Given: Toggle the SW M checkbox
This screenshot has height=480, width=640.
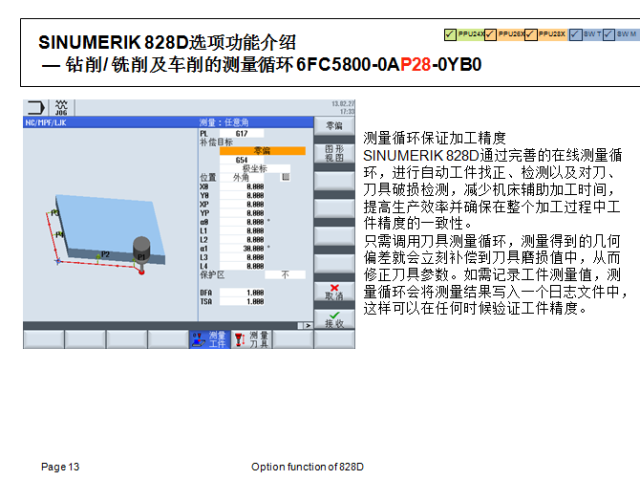Looking at the screenshot, I should (609, 34).
